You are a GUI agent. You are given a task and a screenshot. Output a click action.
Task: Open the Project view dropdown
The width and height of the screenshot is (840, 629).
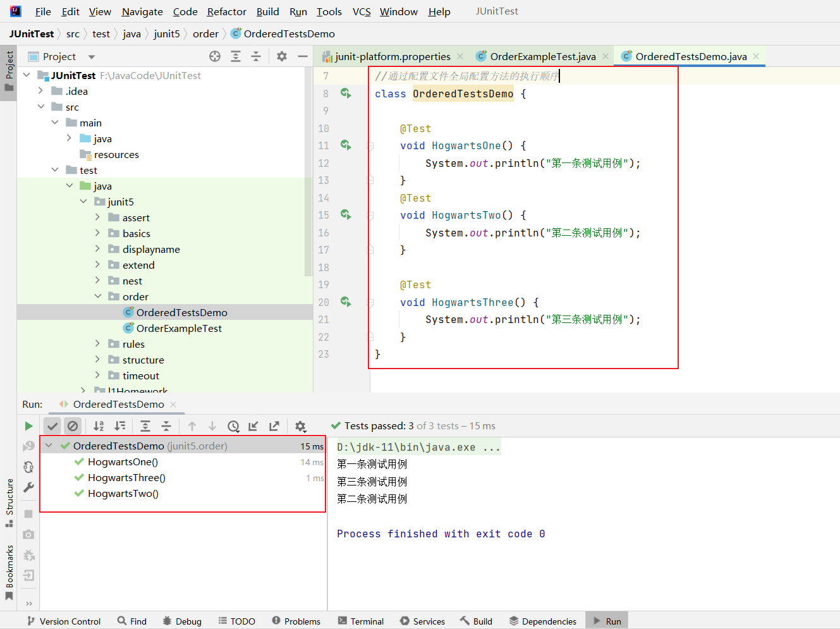[92, 57]
